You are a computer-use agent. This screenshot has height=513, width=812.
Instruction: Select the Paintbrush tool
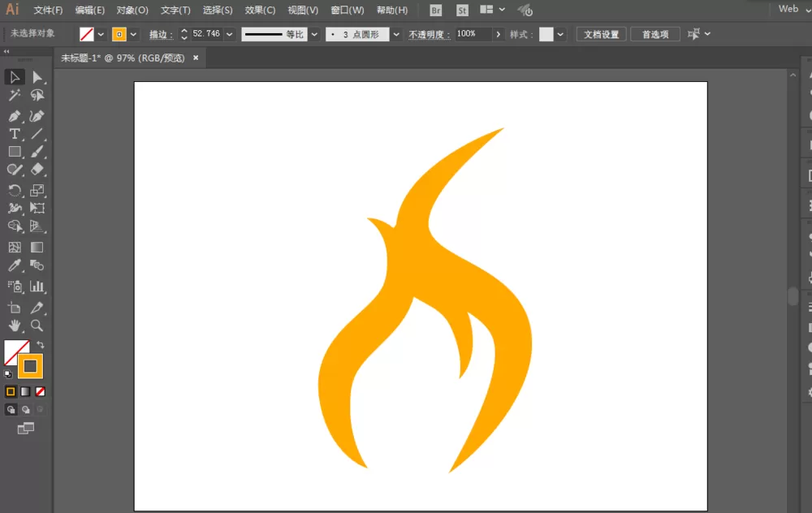pyautogui.click(x=37, y=152)
